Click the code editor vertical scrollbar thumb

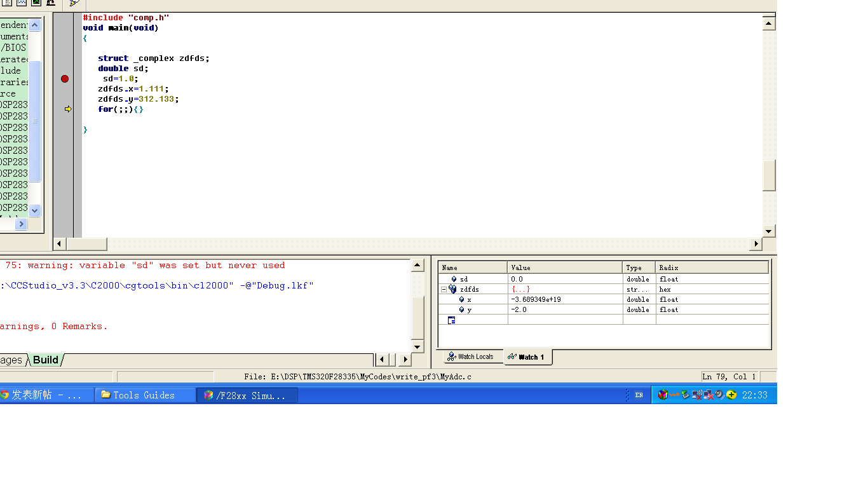pyautogui.click(x=769, y=175)
